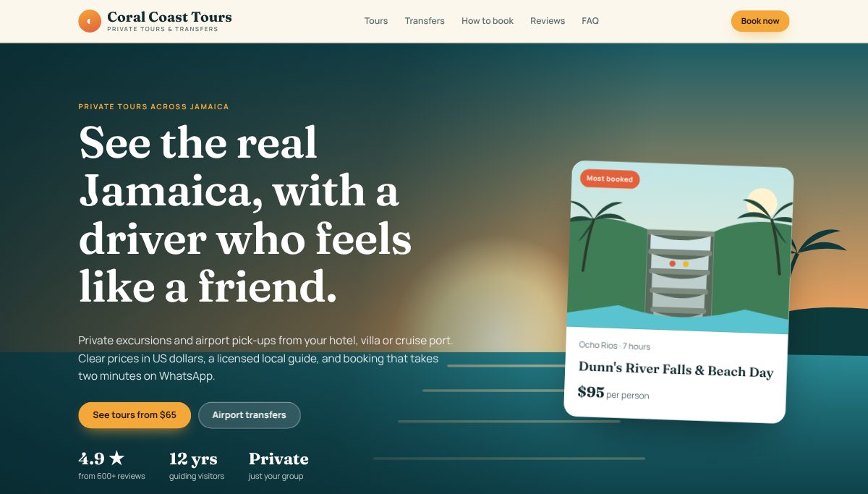Click the Coral Coast Tours brand name
Screen dimensions: 868x494
click(169, 17)
